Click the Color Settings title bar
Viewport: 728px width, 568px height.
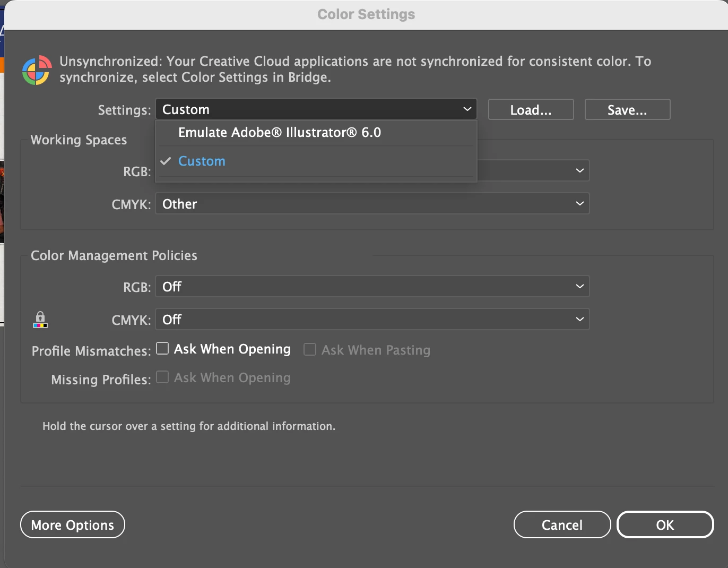click(366, 14)
